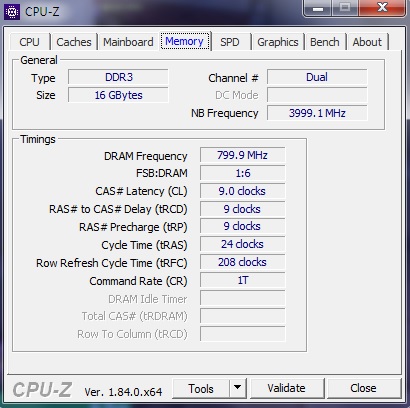The height and width of the screenshot is (408, 410).
Task: Expand the Tools dropdown arrow
Action: point(238,388)
